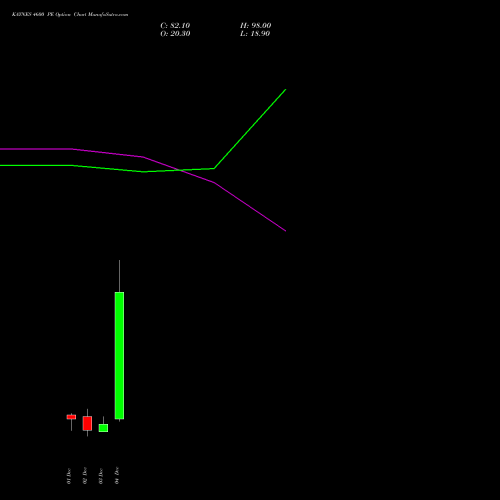
Task: Click the '01 Dec' date axis label
Action: click(69, 476)
